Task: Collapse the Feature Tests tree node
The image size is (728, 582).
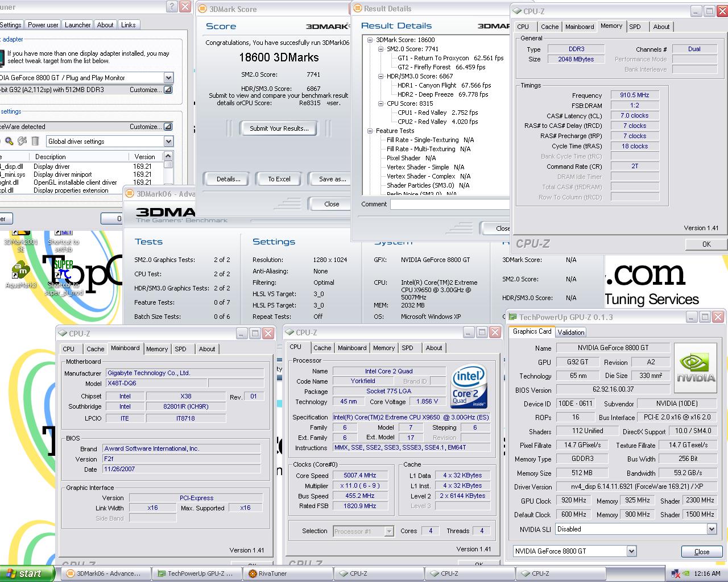Action: pos(370,131)
